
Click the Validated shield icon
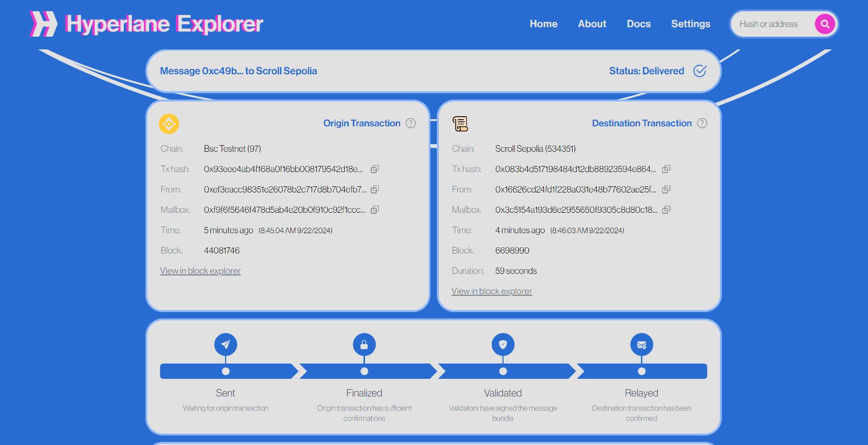(503, 345)
